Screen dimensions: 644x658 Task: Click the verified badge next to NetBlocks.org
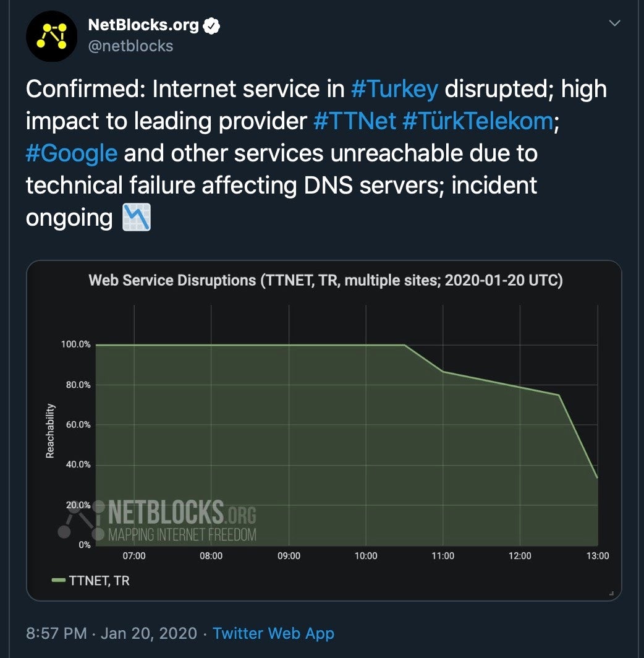(212, 26)
